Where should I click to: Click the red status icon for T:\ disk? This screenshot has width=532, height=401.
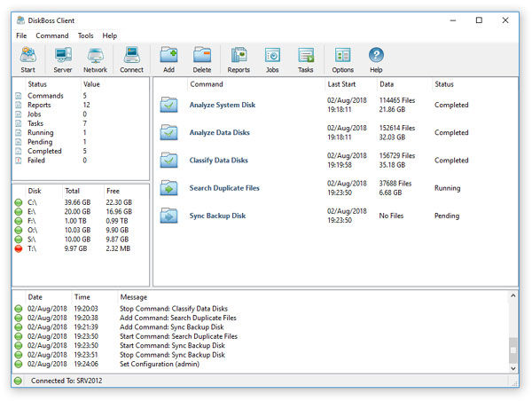[x=19, y=248]
